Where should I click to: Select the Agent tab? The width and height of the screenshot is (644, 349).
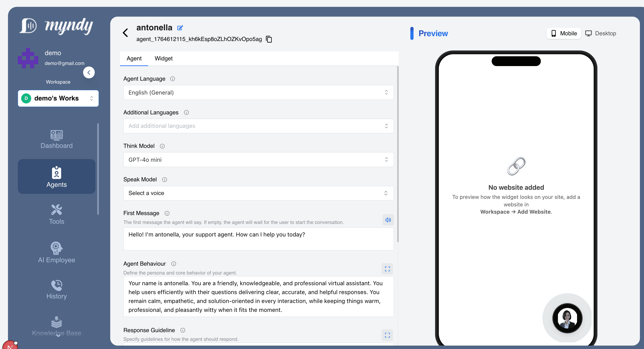click(x=134, y=59)
